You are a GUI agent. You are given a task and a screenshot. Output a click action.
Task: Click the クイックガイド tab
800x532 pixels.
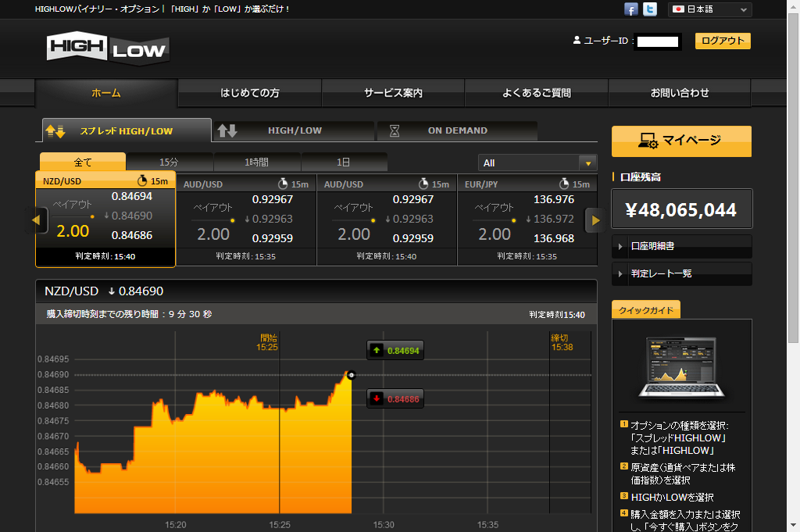pos(646,309)
